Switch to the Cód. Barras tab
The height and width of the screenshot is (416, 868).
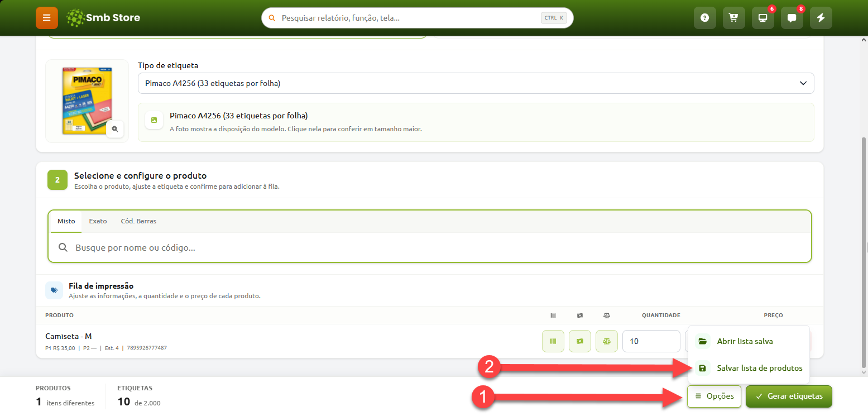[138, 221]
